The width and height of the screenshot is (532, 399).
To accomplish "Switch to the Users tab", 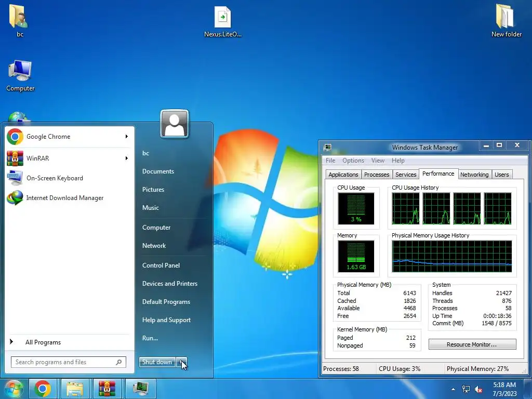I will point(501,175).
